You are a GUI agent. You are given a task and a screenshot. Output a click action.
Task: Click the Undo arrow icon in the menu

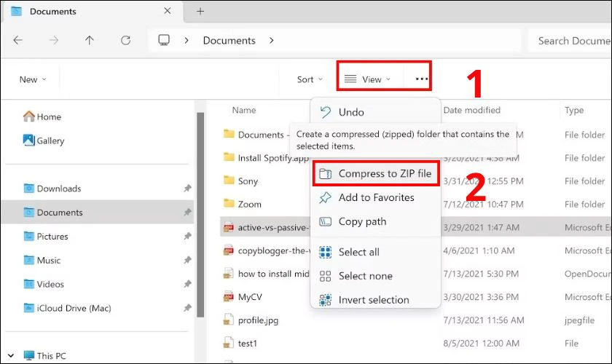(x=326, y=112)
